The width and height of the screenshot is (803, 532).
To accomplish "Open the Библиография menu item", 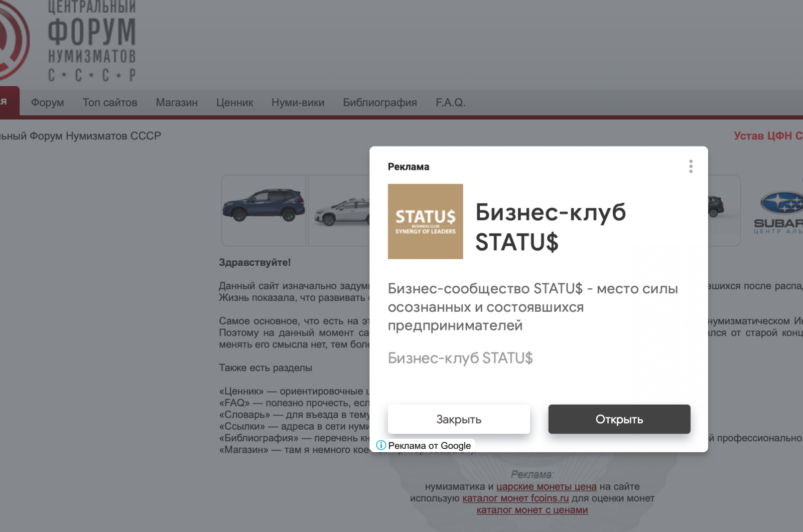I will tap(380, 102).
